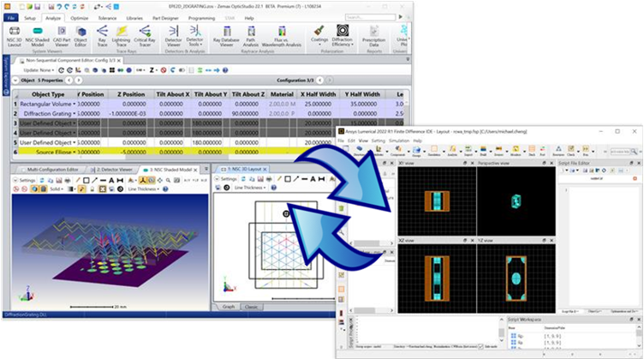The height and width of the screenshot is (359, 644).
Task: Close the Non-Sequential Component Editor tab
Action: tap(119, 61)
